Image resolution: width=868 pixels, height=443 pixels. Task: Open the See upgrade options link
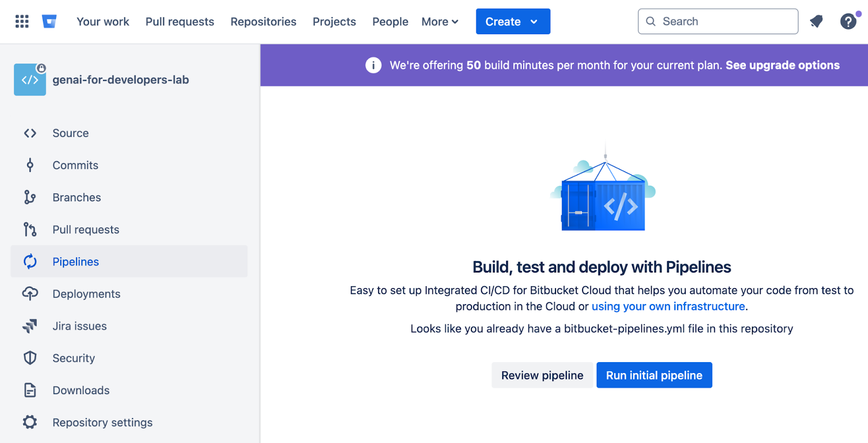tap(782, 65)
